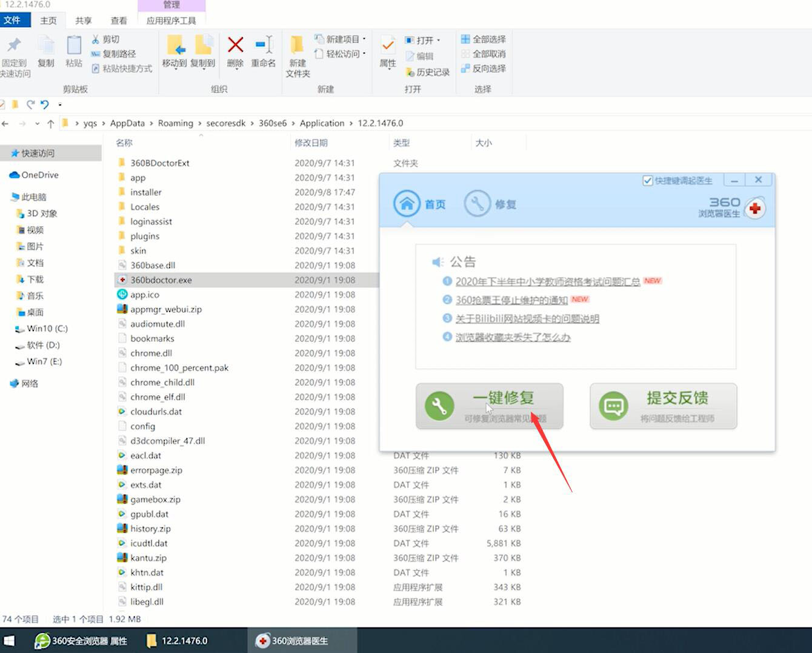Click Select all (全部选择)
Image resolution: width=812 pixels, height=653 pixels.
pos(484,39)
